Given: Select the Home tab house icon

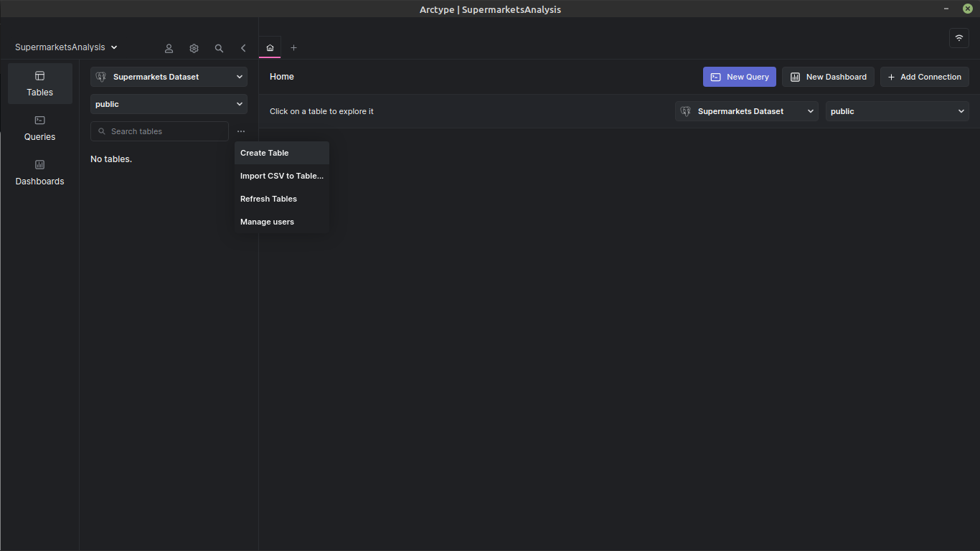Looking at the screenshot, I should [270, 47].
